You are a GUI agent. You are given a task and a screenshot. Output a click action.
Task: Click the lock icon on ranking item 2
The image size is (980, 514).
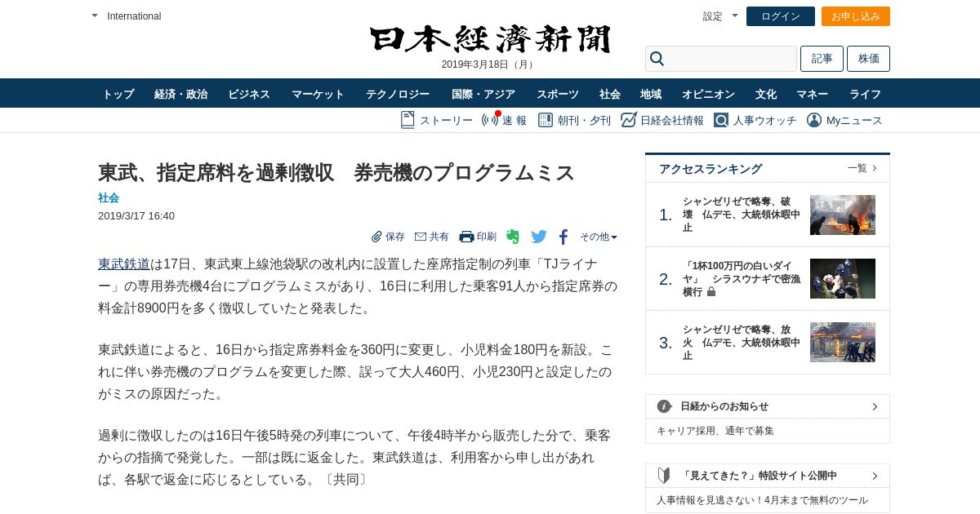(711, 291)
